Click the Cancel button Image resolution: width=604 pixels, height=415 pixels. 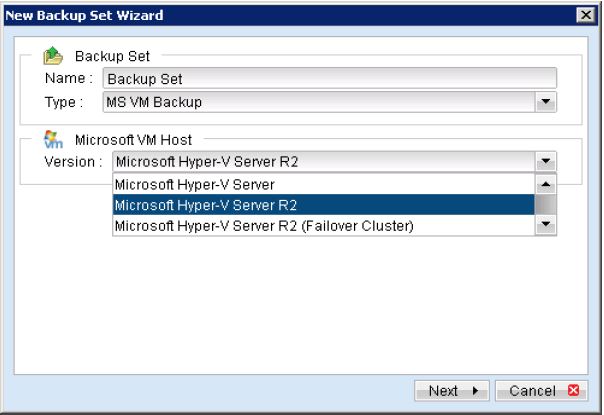541,391
